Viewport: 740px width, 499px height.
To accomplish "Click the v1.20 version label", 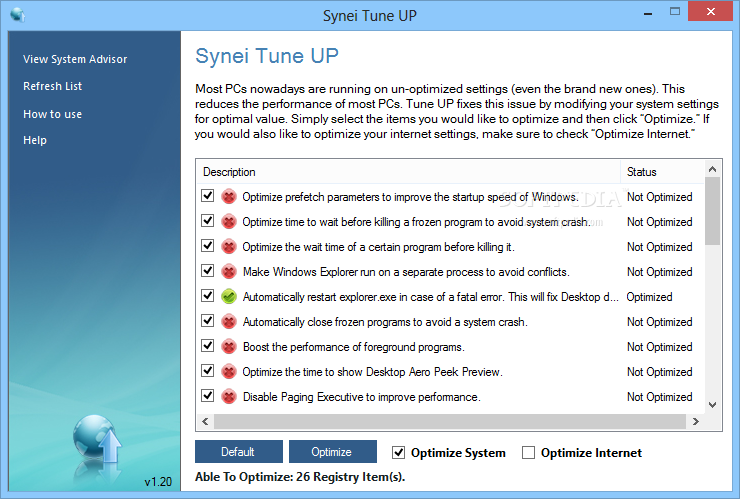I will pyautogui.click(x=158, y=482).
